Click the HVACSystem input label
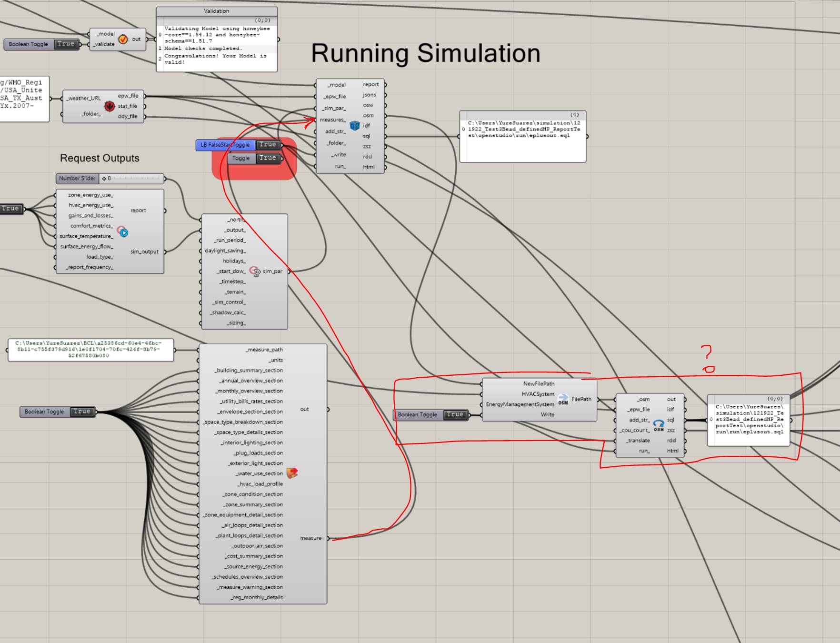 [538, 394]
